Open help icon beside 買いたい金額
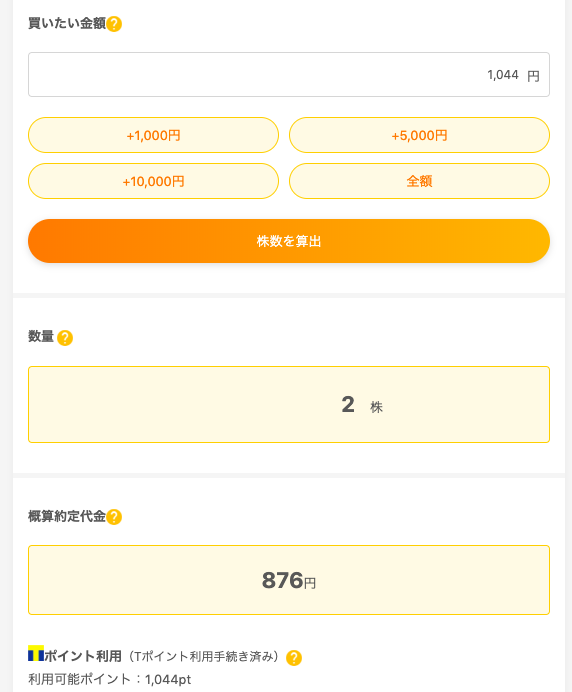The image size is (572, 692). click(x=114, y=24)
